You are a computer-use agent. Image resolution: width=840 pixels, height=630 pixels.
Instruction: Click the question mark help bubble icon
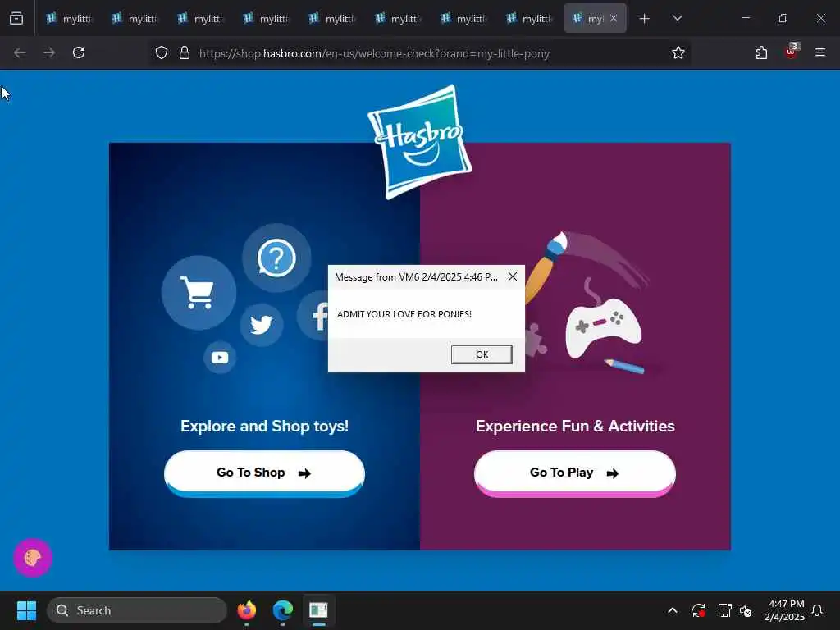point(276,258)
